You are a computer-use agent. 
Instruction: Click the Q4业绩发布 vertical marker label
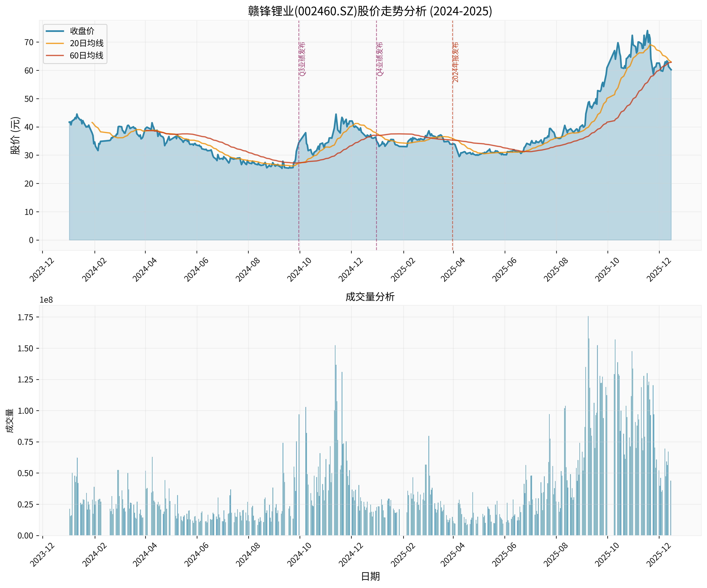click(x=380, y=59)
